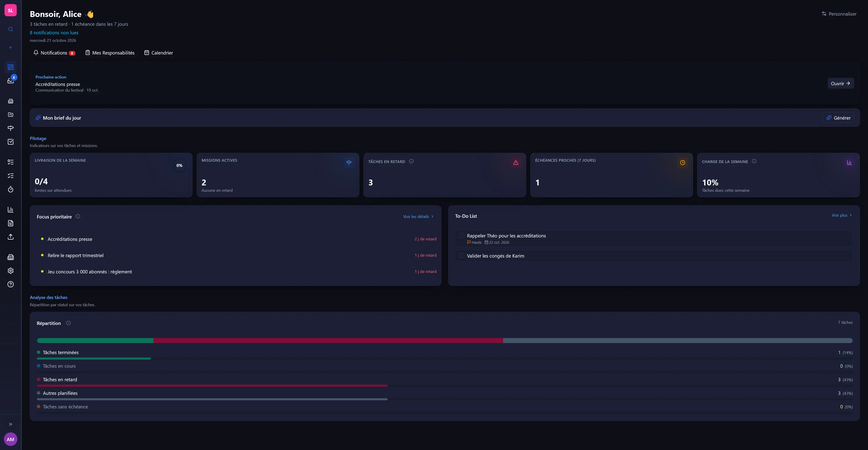The image size is (868, 450).
Task: Click the Mon brief du jour title
Action: pyautogui.click(x=62, y=118)
